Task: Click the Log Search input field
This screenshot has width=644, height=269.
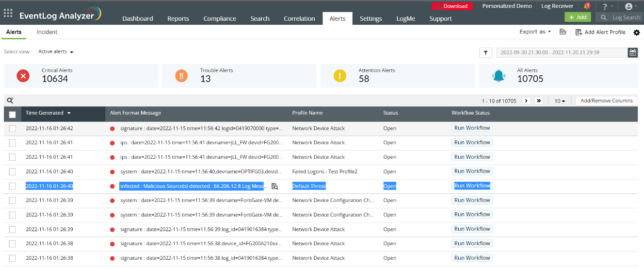Action: (x=626, y=17)
